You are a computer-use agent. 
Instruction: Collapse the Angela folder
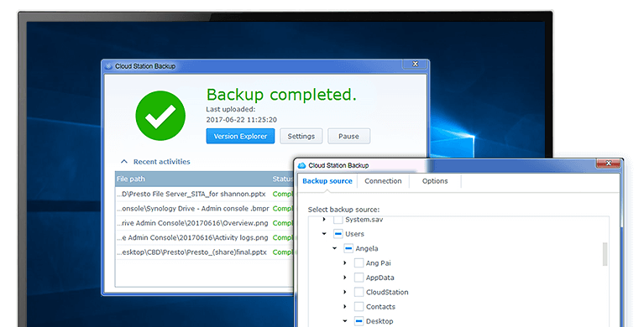[x=335, y=249]
